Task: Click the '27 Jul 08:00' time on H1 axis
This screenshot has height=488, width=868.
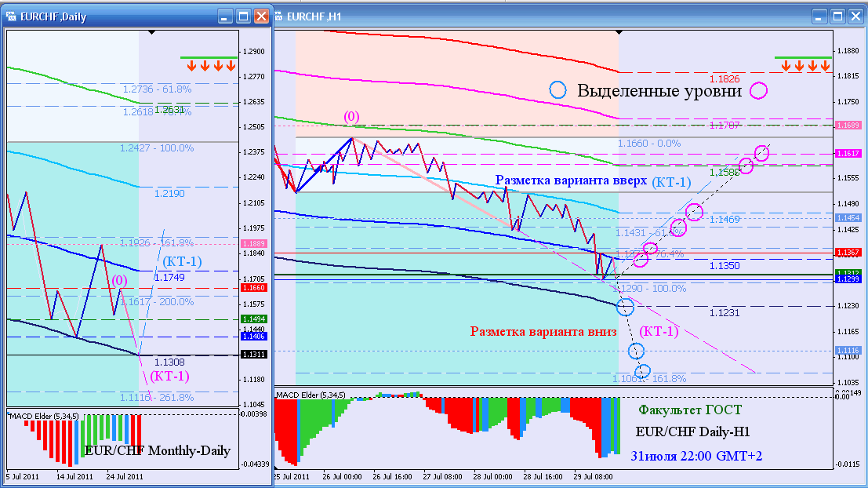Action: (442, 476)
